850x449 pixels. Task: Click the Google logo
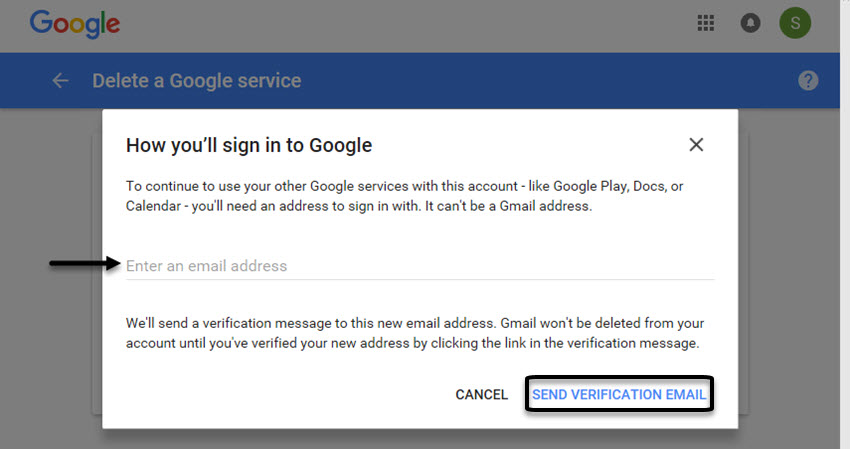point(75,24)
